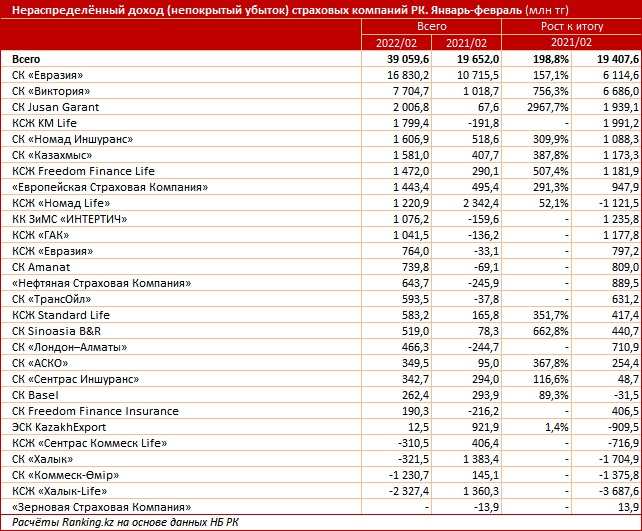Click the row label СК «Виктория»

(x=51, y=91)
